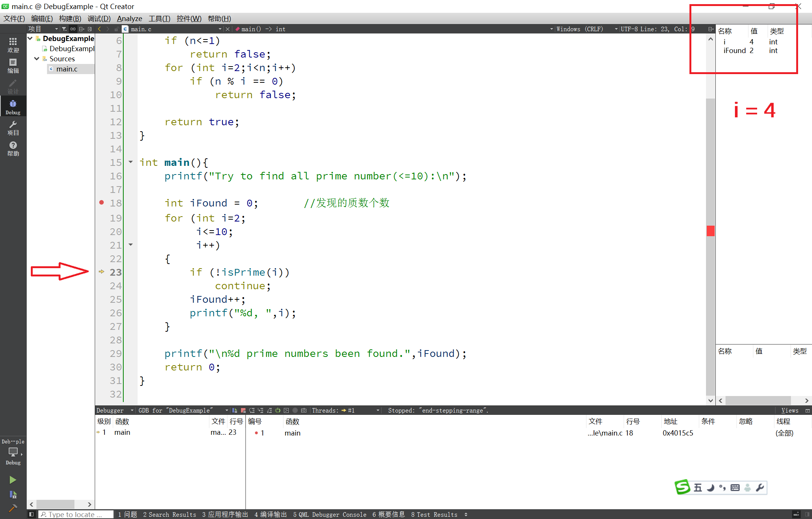Open Analyze menu
812x519 pixels.
click(x=129, y=18)
